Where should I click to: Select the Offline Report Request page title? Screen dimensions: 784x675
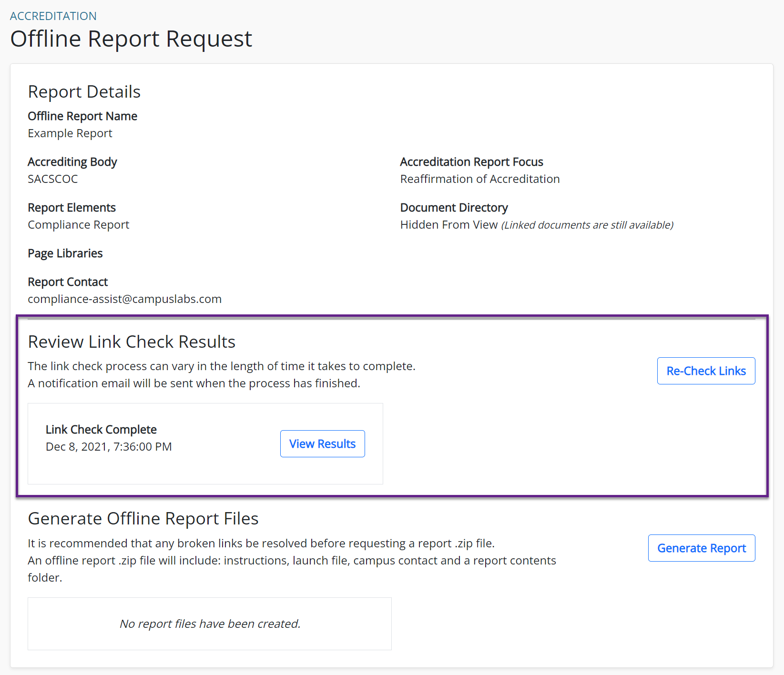click(131, 39)
